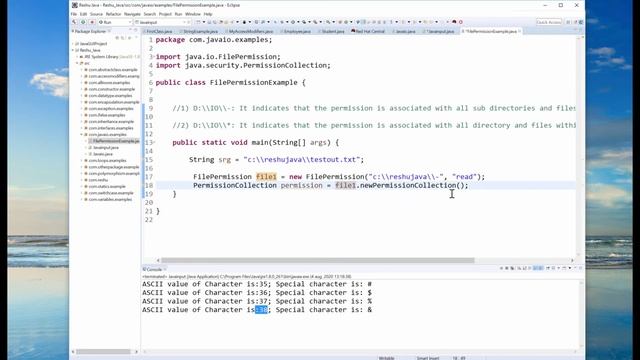Viewport: 640px width, 360px height.
Task: Switch to Javaio.java tab
Action: click(x=405, y=31)
